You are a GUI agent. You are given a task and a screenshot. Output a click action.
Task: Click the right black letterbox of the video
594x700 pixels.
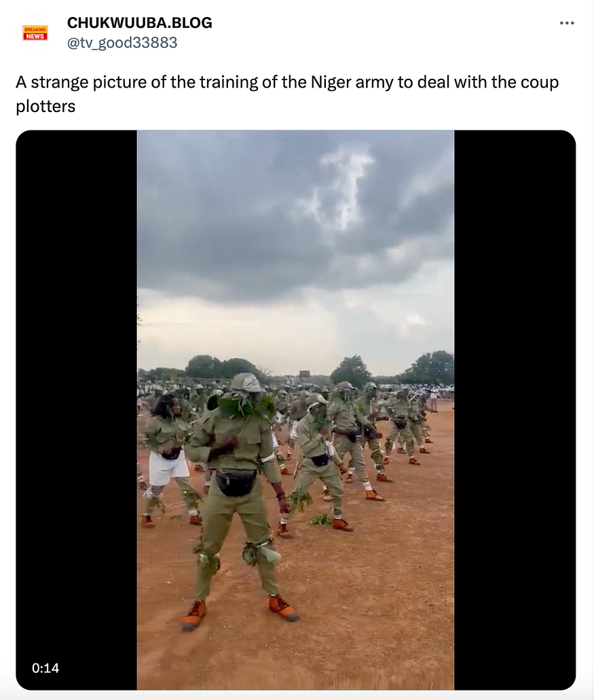(x=515, y=410)
